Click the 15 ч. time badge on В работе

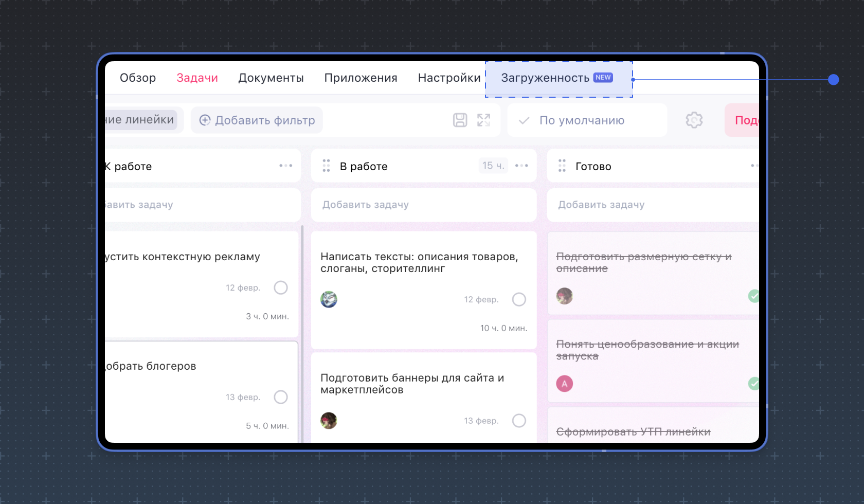493,165
